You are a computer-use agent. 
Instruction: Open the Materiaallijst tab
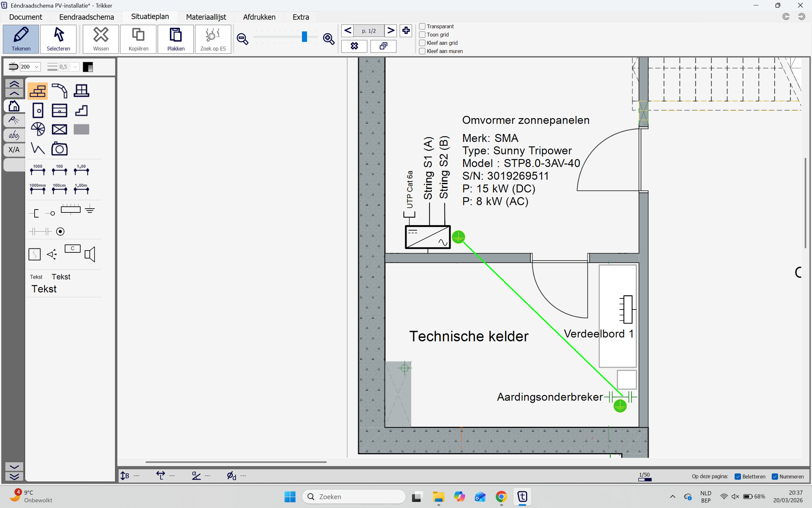click(x=206, y=17)
